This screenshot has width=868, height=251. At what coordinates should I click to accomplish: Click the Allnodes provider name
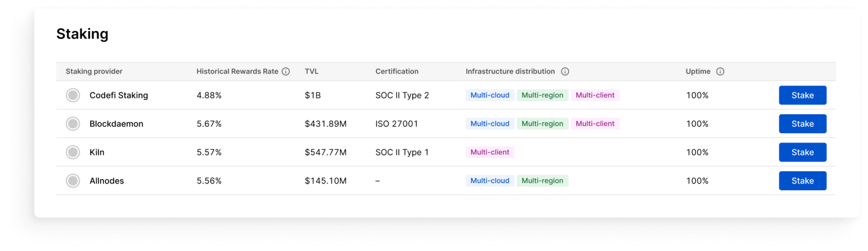point(107,181)
